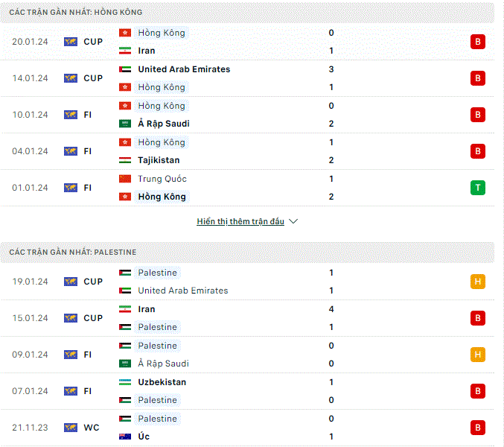Screen dimensions: 504x447
Task: Click the Tajikistan flag icon
Action: coord(125,160)
